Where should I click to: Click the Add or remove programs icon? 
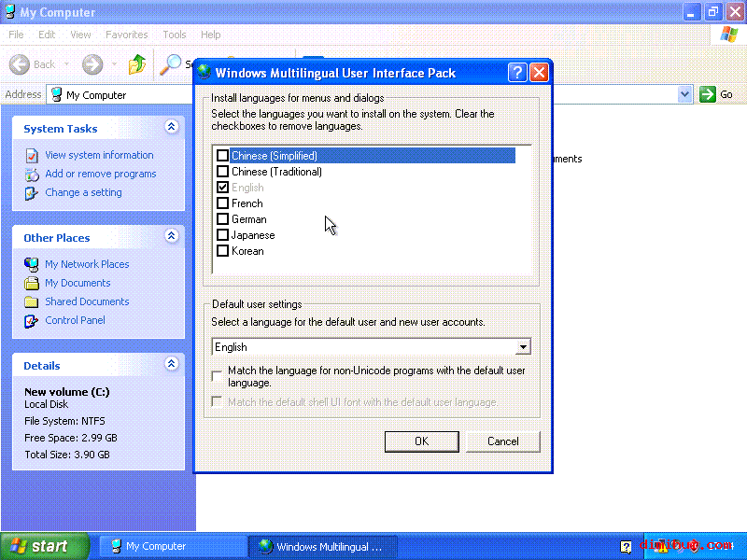[x=32, y=175]
